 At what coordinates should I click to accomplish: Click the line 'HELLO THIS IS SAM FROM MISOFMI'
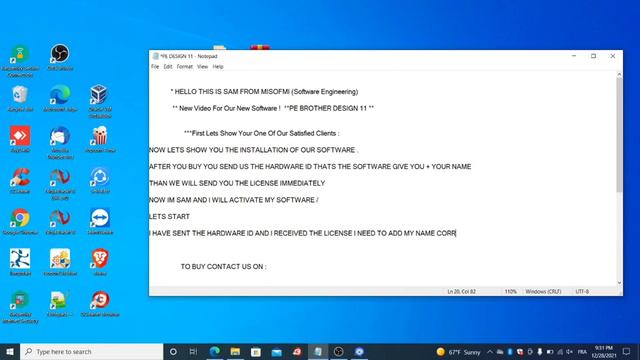point(264,92)
